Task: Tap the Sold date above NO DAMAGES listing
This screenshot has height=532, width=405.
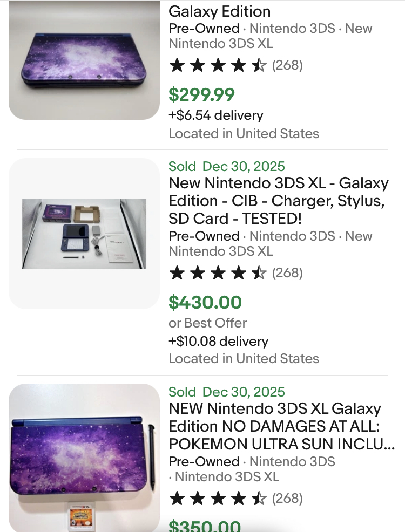Action: pyautogui.click(x=227, y=392)
